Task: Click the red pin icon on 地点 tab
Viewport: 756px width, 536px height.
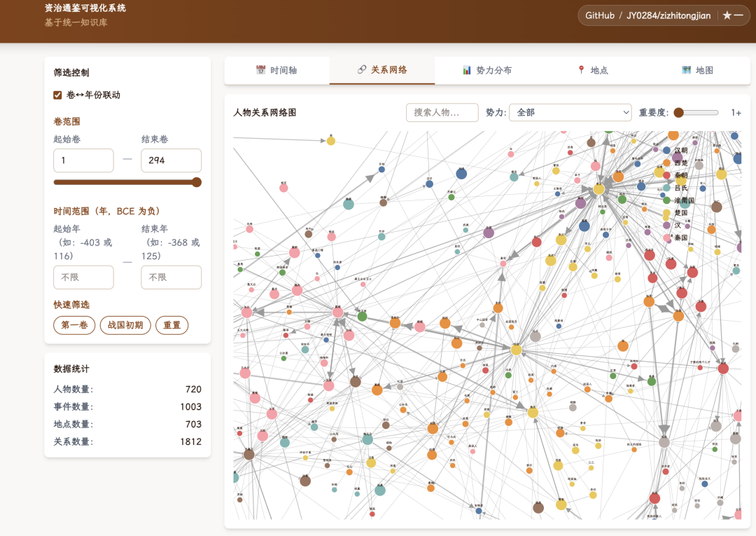Action: (582, 70)
